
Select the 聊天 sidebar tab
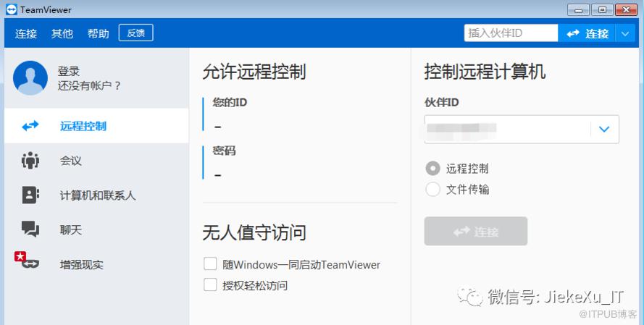pos(96,229)
